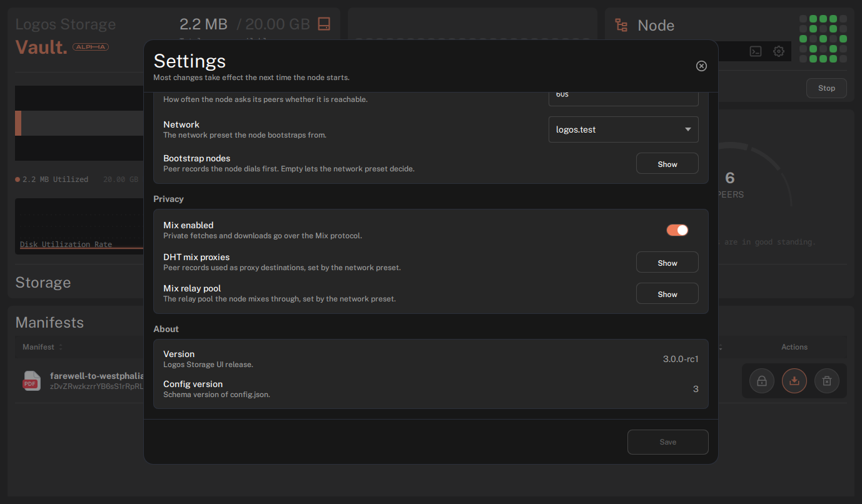Show the DHT mix proxies
Viewport: 862px width, 504px height.
pyautogui.click(x=667, y=262)
